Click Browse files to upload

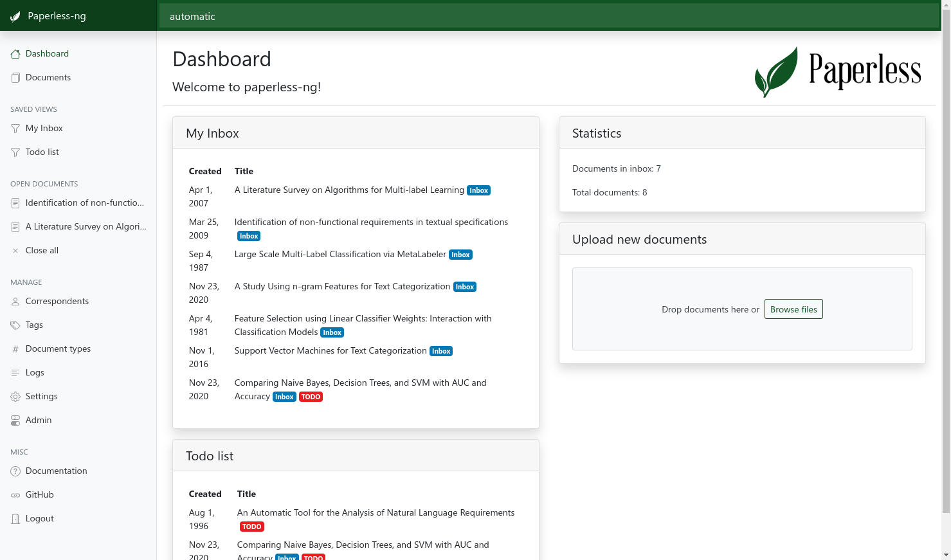793,309
